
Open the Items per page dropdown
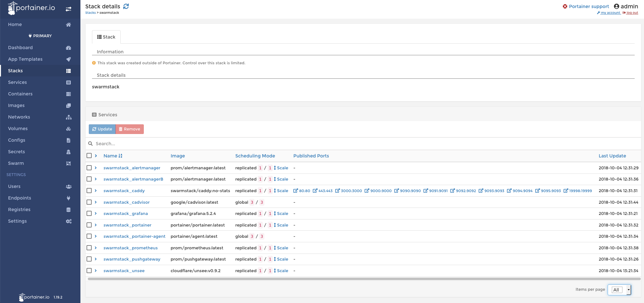[619, 290]
